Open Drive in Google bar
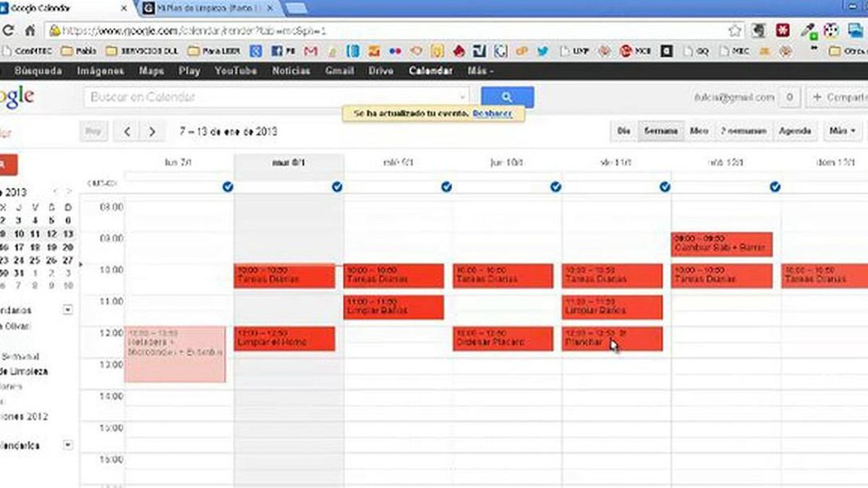868x488 pixels. 380,71
